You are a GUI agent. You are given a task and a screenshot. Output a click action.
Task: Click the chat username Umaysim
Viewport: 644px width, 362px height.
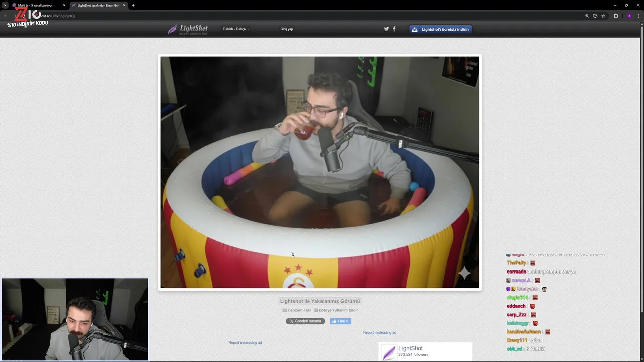[526, 289]
